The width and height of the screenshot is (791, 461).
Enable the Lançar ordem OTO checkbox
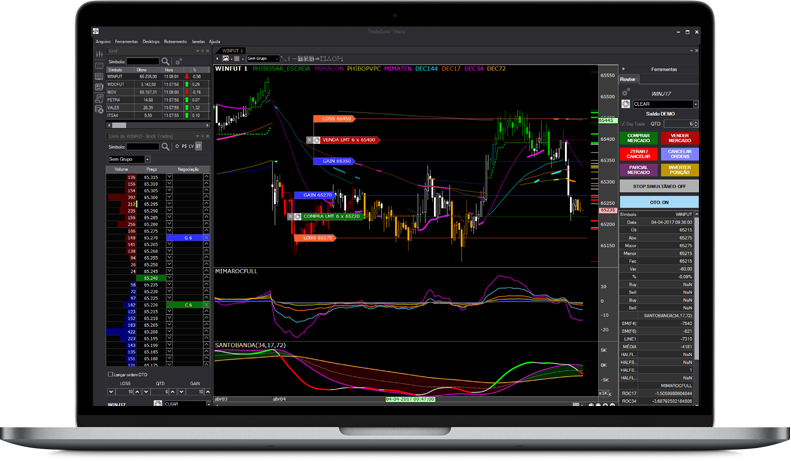pyautogui.click(x=110, y=374)
